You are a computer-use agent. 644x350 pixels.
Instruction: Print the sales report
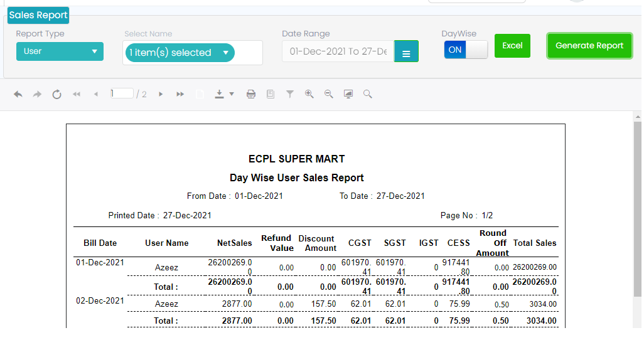[251, 94]
